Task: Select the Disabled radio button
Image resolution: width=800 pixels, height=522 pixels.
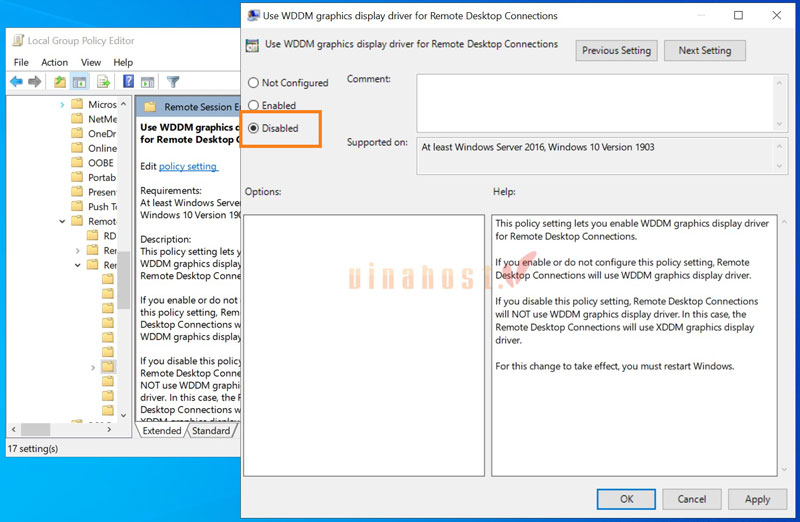Action: pyautogui.click(x=253, y=128)
